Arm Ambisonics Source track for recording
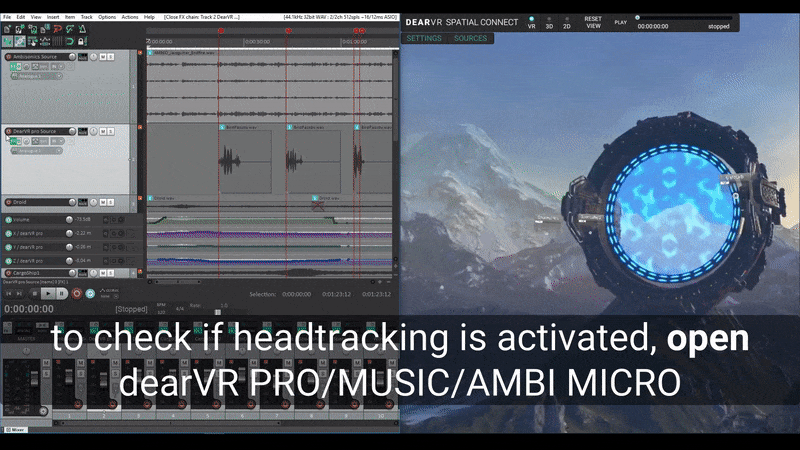Viewport: 800px width, 450px height. tap(9, 57)
